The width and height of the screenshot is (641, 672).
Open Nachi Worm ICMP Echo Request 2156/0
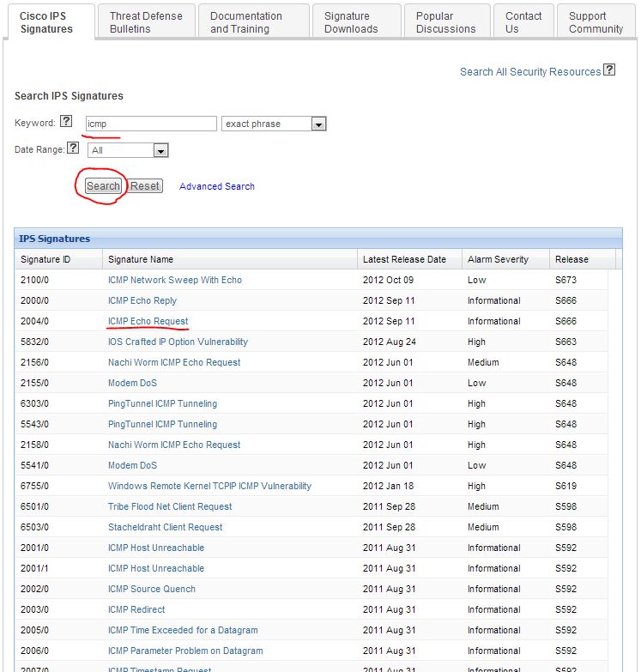pyautogui.click(x=174, y=362)
